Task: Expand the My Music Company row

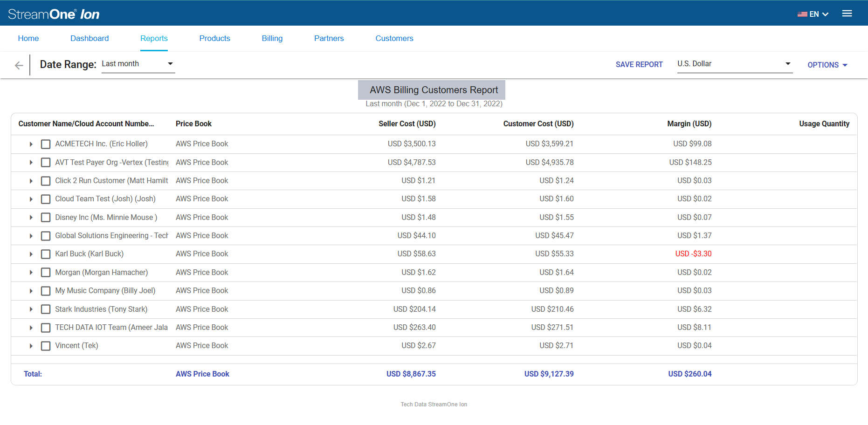Action: 31,291
